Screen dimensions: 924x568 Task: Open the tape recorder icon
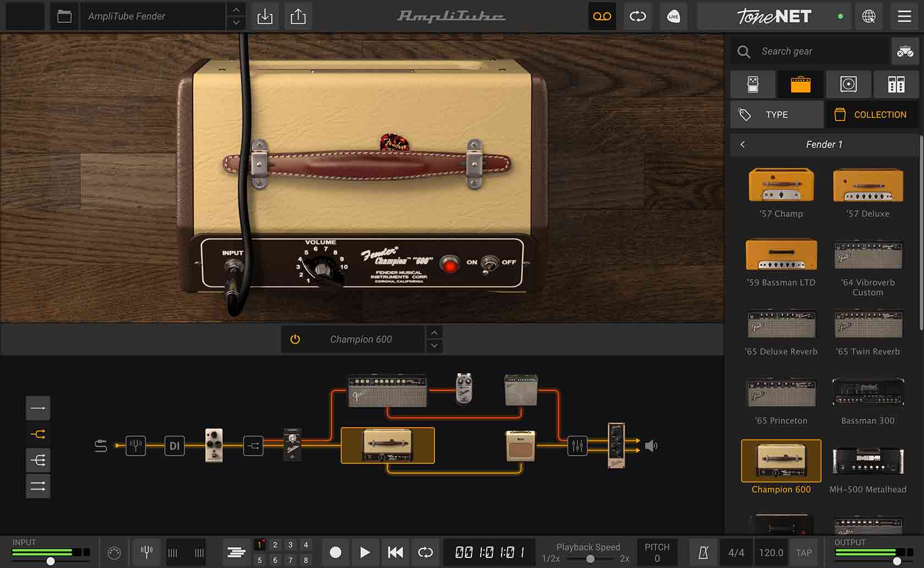click(602, 17)
